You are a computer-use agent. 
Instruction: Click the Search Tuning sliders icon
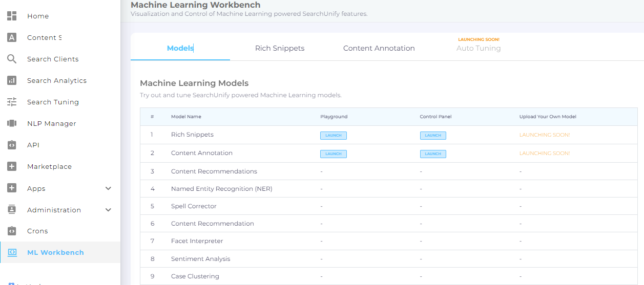click(12, 102)
